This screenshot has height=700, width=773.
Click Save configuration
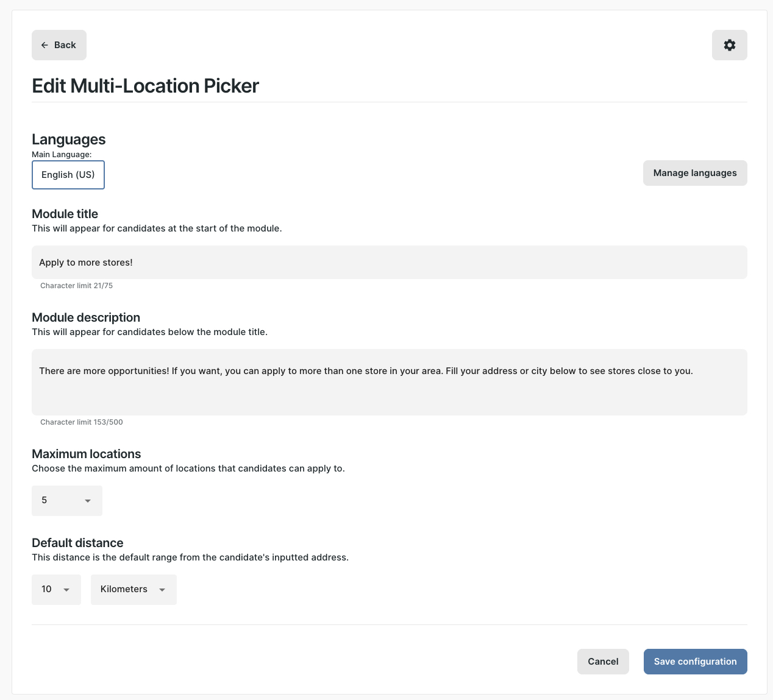pos(695,662)
